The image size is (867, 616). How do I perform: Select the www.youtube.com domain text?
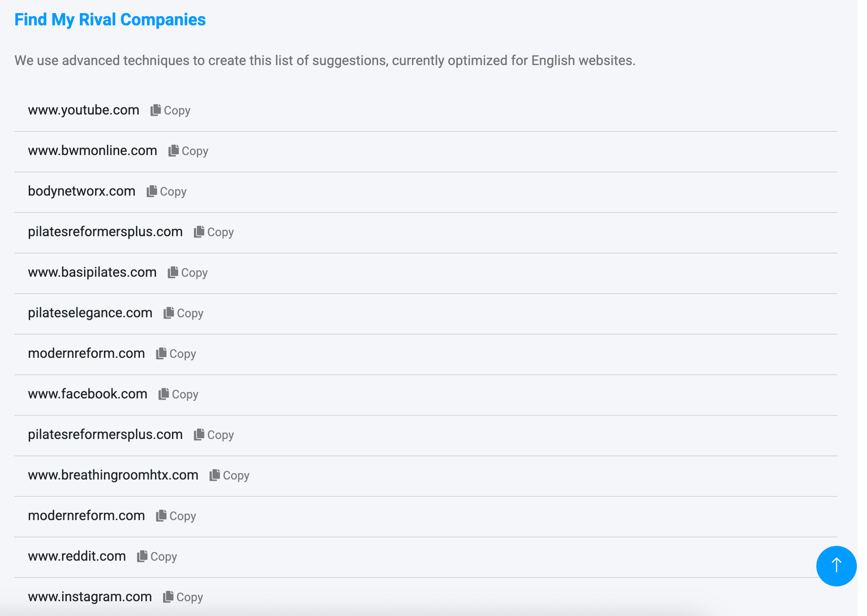84,110
